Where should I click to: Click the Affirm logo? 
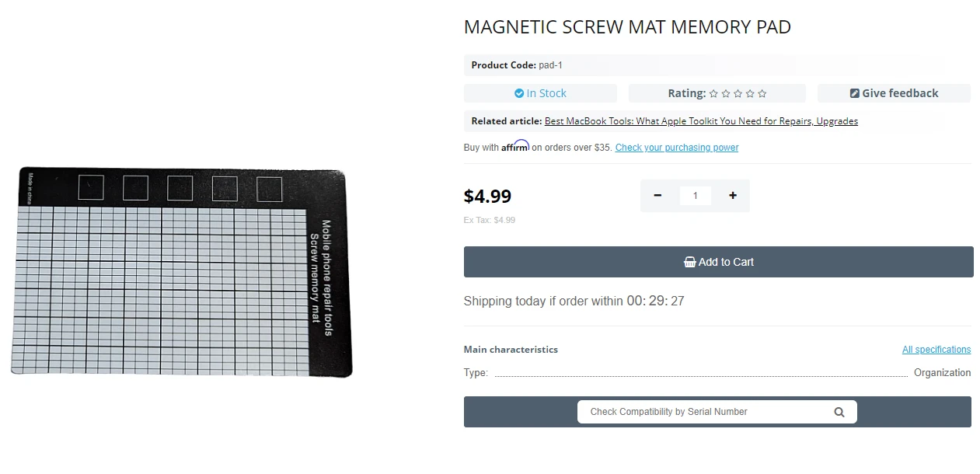tap(515, 146)
